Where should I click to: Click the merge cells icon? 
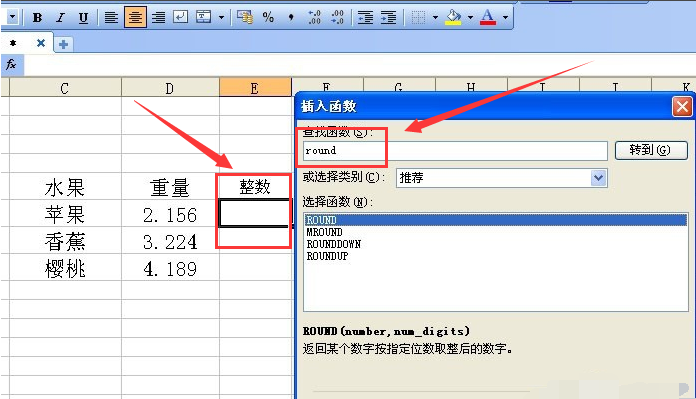point(204,18)
